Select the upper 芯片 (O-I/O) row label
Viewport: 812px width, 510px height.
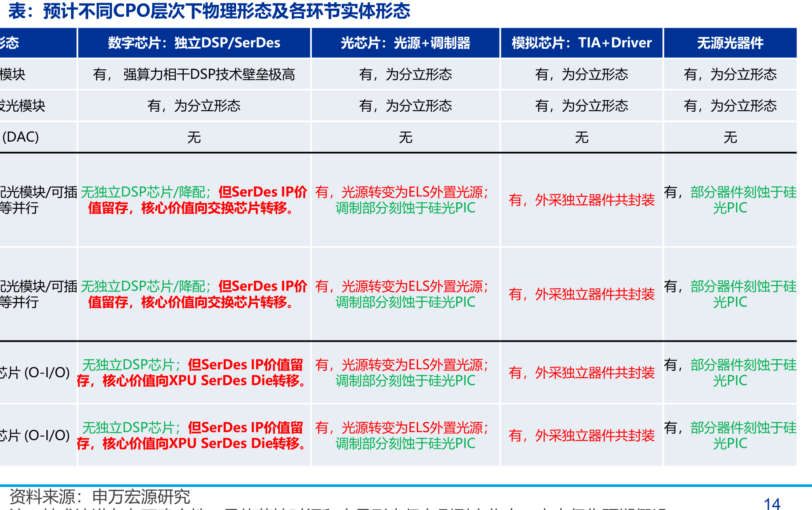35,373
